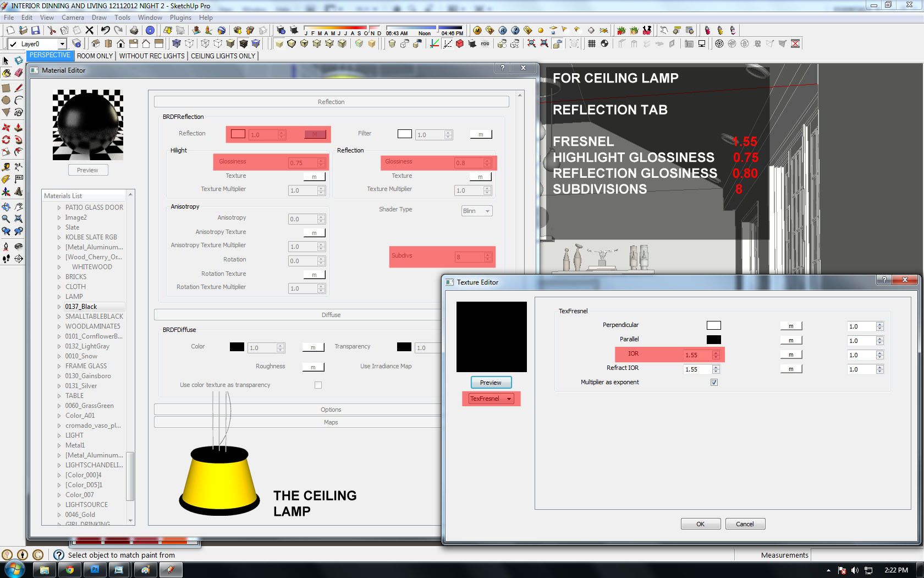
Task: Switch to ROOM ONLY scene tab
Action: click(x=95, y=56)
